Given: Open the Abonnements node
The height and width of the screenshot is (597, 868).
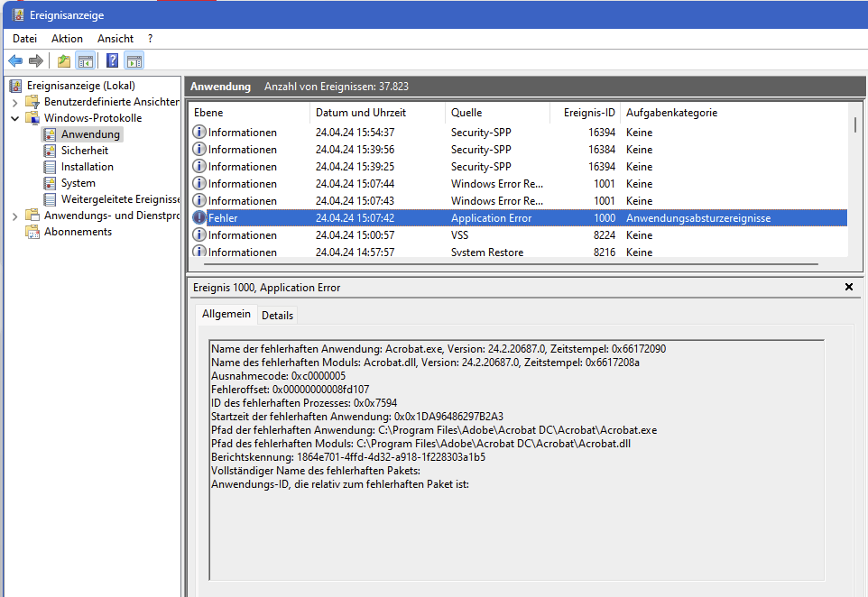Looking at the screenshot, I should coord(78,232).
